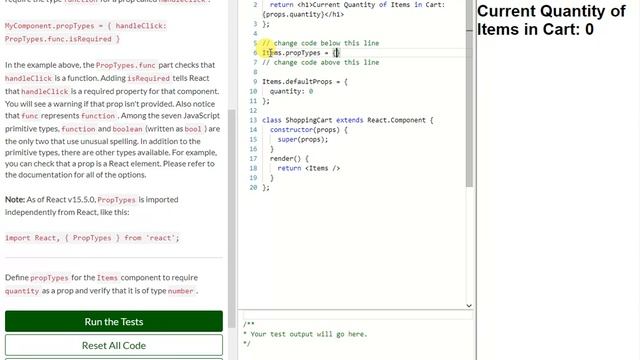Click the 'quantity' code word in the task description
The height and width of the screenshot is (360, 640).
(x=22, y=291)
